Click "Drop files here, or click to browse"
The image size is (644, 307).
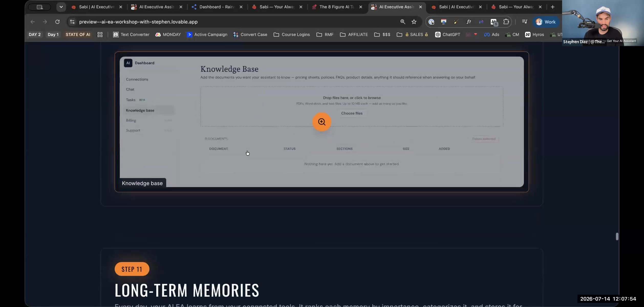click(x=352, y=98)
